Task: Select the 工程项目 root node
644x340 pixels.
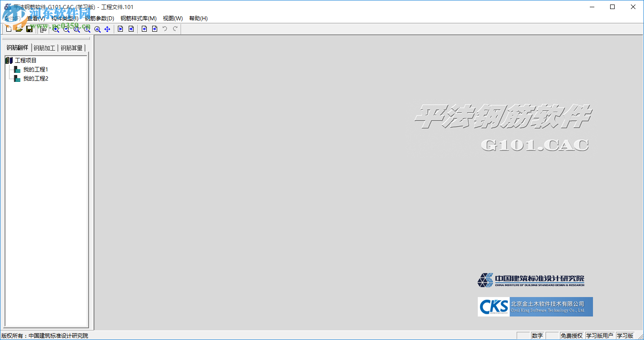Action: point(26,60)
